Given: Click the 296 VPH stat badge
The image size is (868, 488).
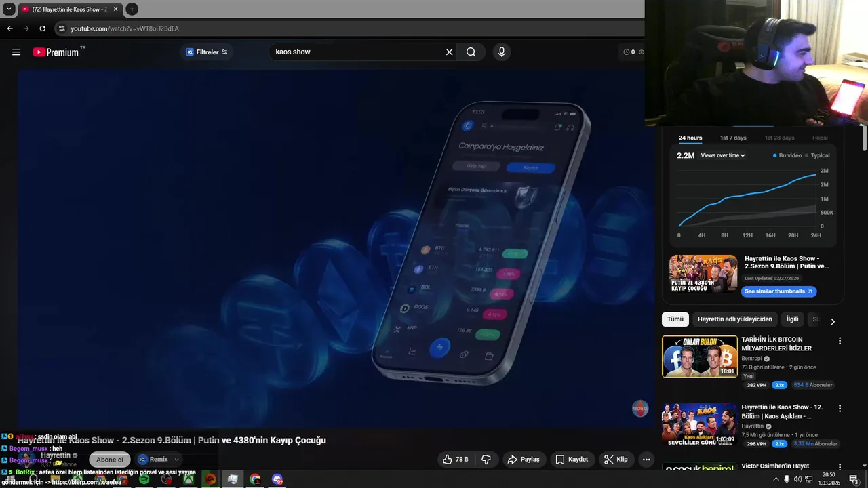Looking at the screenshot, I should click(756, 444).
